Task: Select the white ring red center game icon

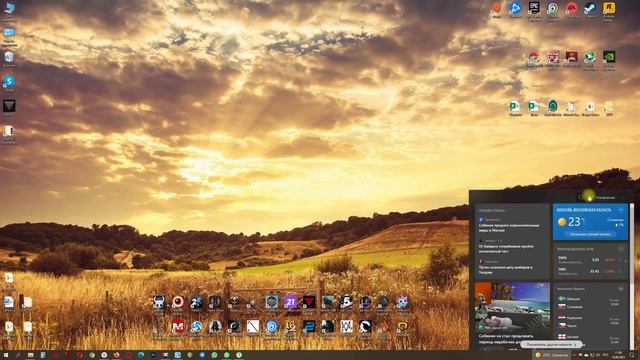Action: click(x=178, y=302)
